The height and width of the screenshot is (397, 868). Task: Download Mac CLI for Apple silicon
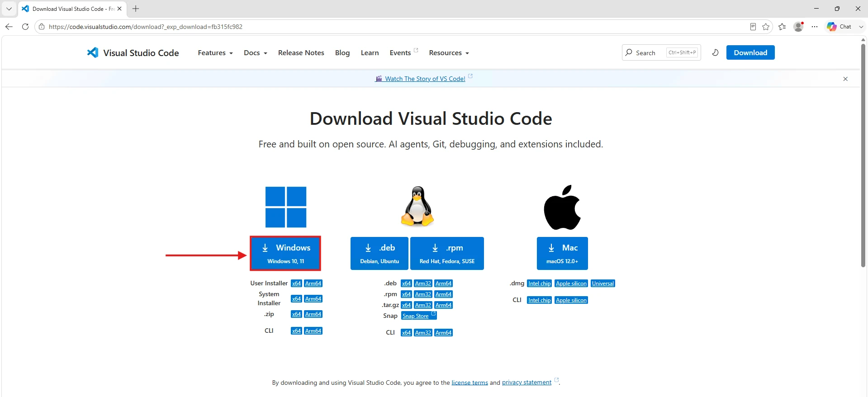coord(571,300)
